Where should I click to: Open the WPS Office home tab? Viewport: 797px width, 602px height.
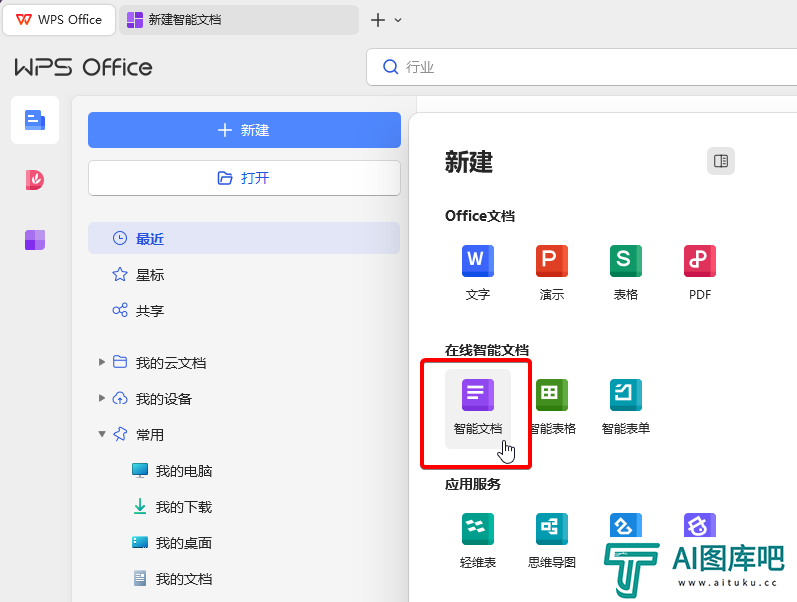59,20
